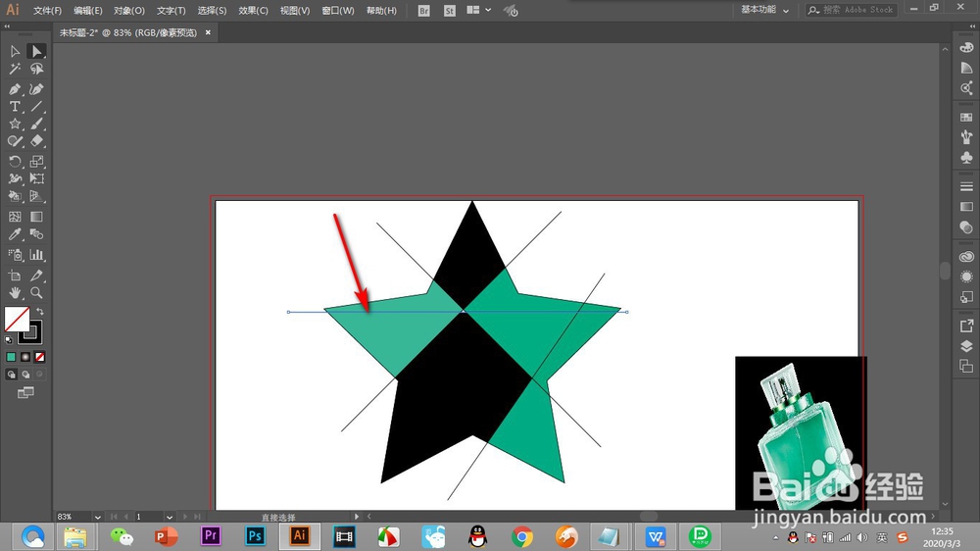Select the Lasso tool
Image resolution: width=980 pixels, height=551 pixels.
click(x=36, y=69)
